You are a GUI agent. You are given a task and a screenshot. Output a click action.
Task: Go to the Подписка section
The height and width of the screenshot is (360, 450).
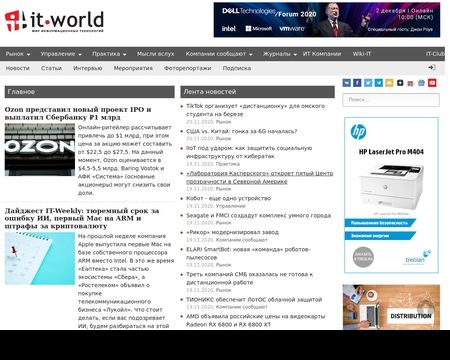pos(237,68)
